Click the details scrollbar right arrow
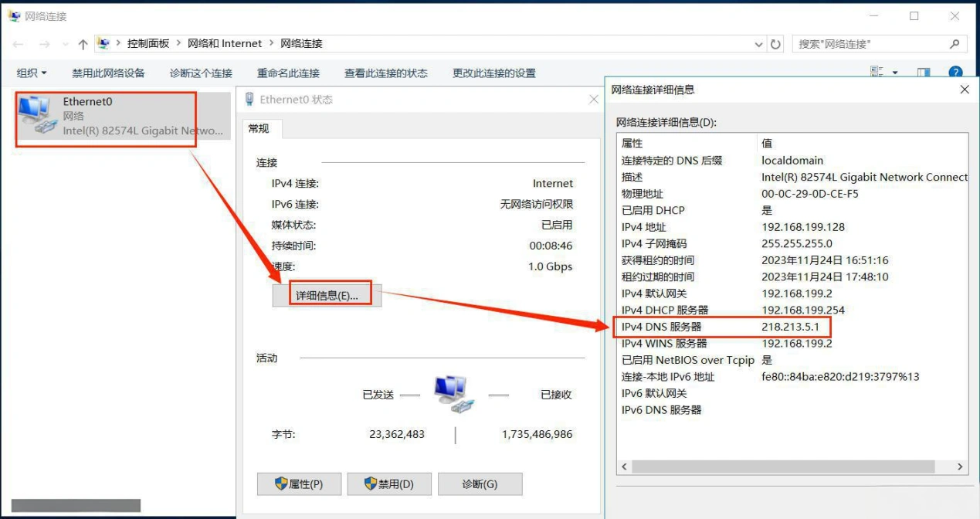 coord(960,466)
